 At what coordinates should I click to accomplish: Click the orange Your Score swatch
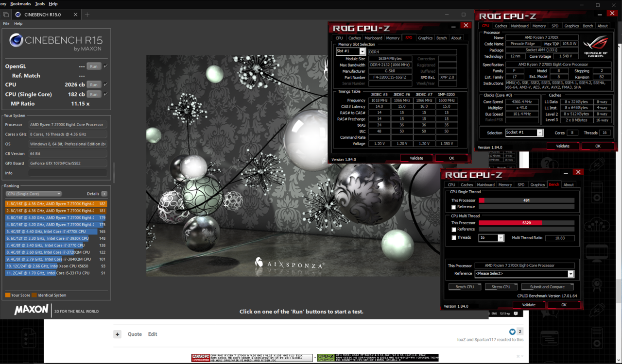pyautogui.click(x=8, y=295)
